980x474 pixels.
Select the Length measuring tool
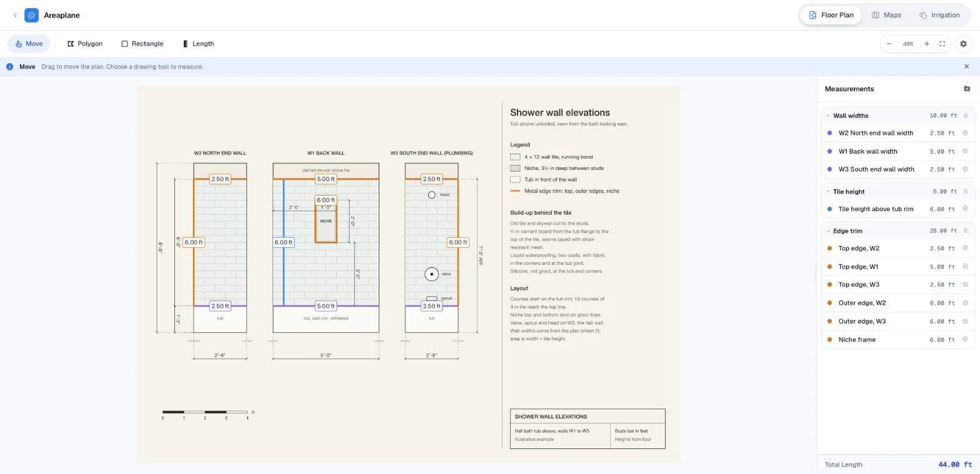198,44
